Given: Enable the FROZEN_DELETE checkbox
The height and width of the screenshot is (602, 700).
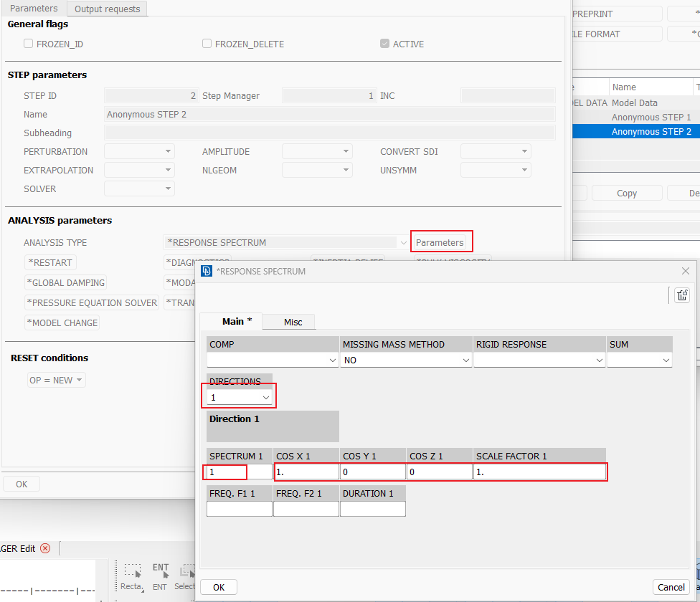Looking at the screenshot, I should (207, 43).
